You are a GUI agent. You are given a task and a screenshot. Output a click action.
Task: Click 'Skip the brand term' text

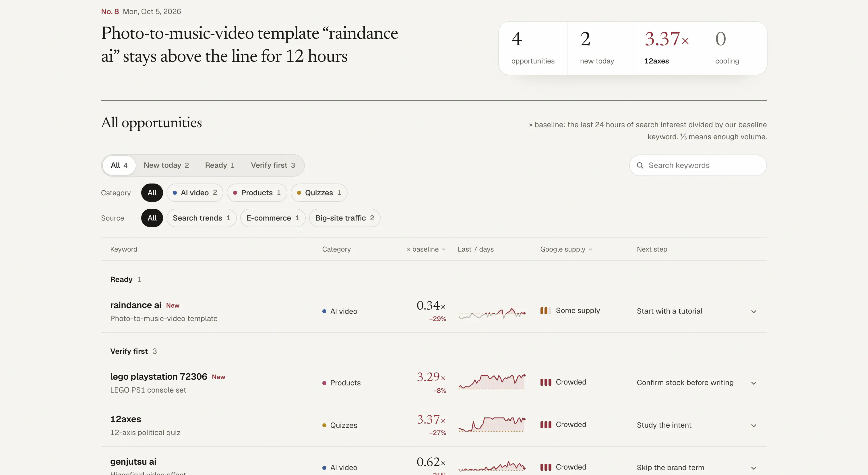point(670,468)
